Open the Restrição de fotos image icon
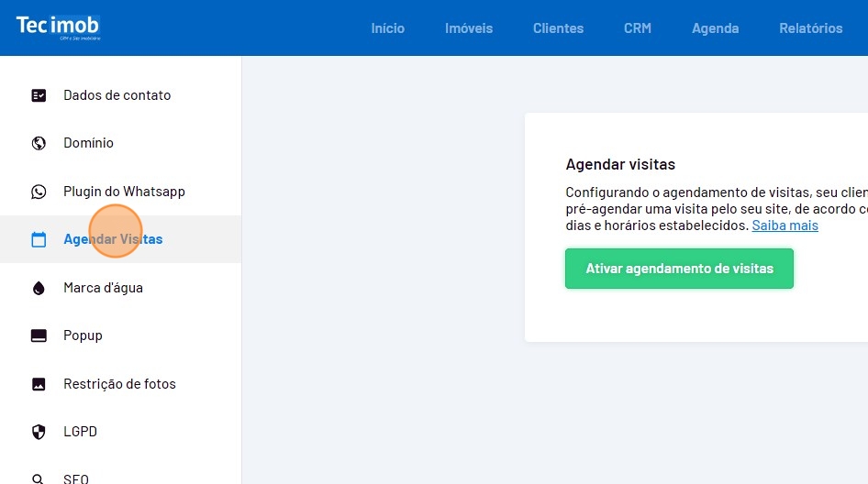 (39, 384)
